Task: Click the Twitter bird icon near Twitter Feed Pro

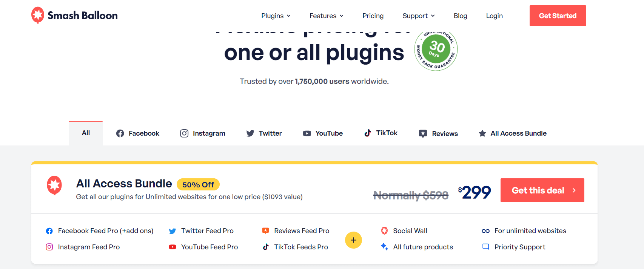Action: click(x=173, y=231)
